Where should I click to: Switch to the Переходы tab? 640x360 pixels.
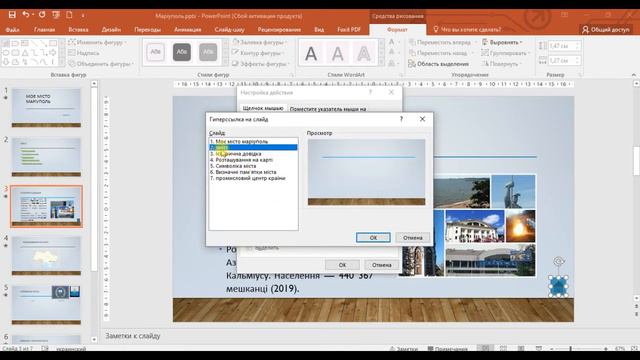[x=147, y=29]
